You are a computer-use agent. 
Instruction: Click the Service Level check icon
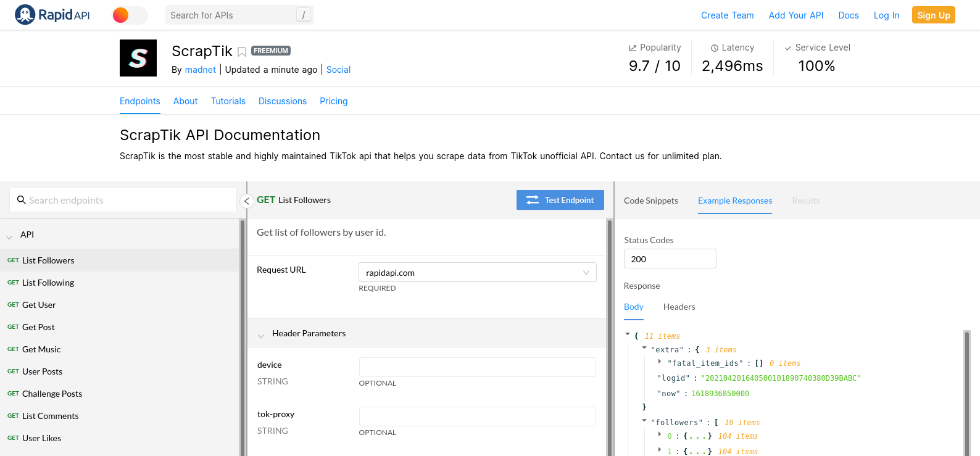pyautogui.click(x=788, y=48)
